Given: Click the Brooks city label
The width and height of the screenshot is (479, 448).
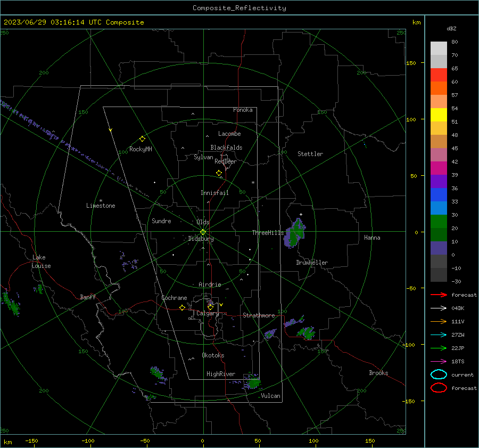Looking at the screenshot, I should (x=378, y=373).
